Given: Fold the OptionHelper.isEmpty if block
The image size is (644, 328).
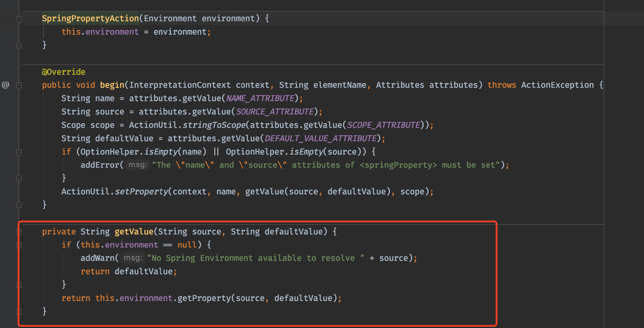Looking at the screenshot, I should [19, 152].
